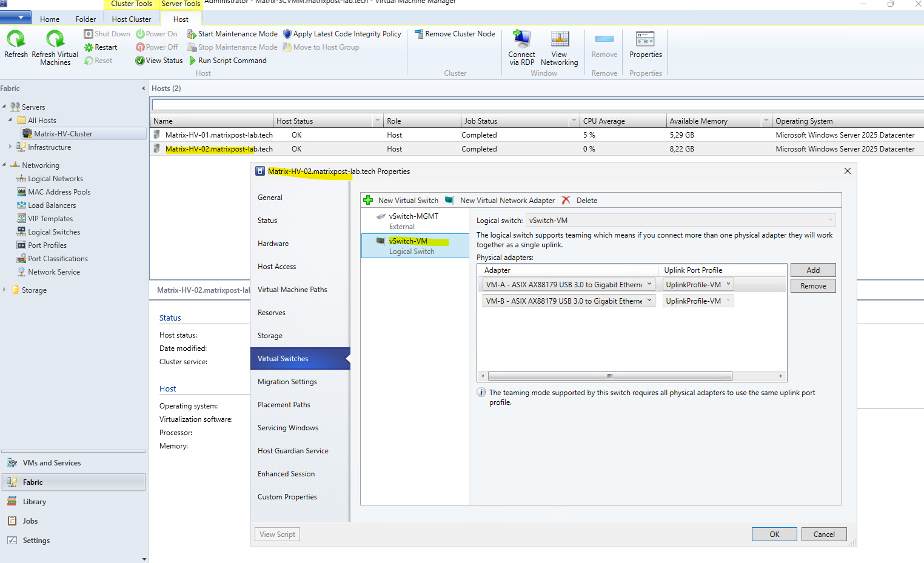Click Cancel in the Properties dialog

point(824,535)
